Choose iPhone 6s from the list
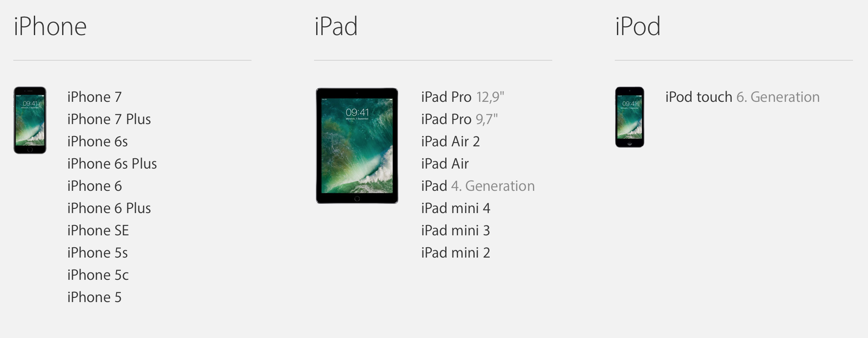Image resolution: width=868 pixels, height=338 pixels. point(97,142)
